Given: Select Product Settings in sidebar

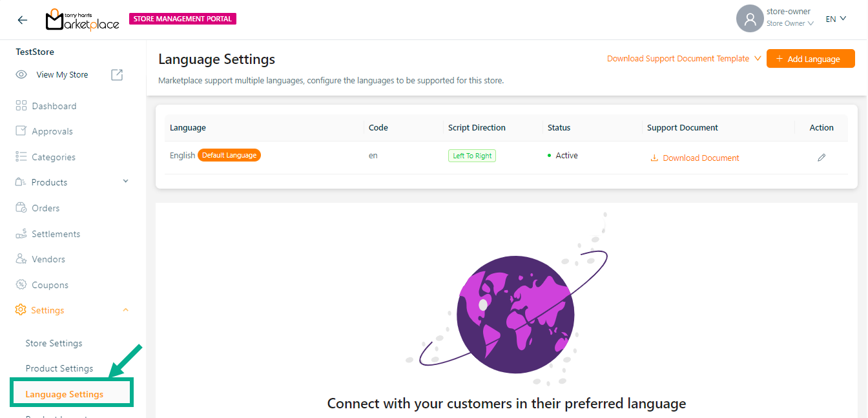Looking at the screenshot, I should pos(59,368).
